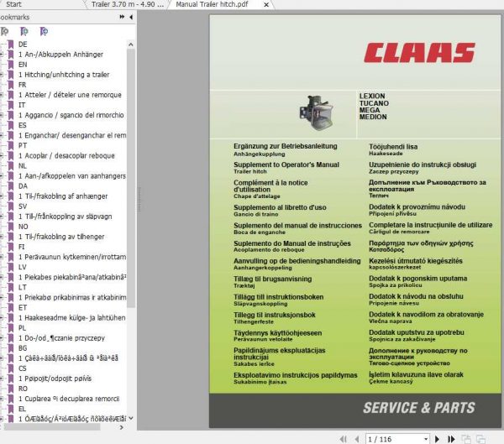Open the Trailer 3.70 m - 4.90 tab

(128, 4)
